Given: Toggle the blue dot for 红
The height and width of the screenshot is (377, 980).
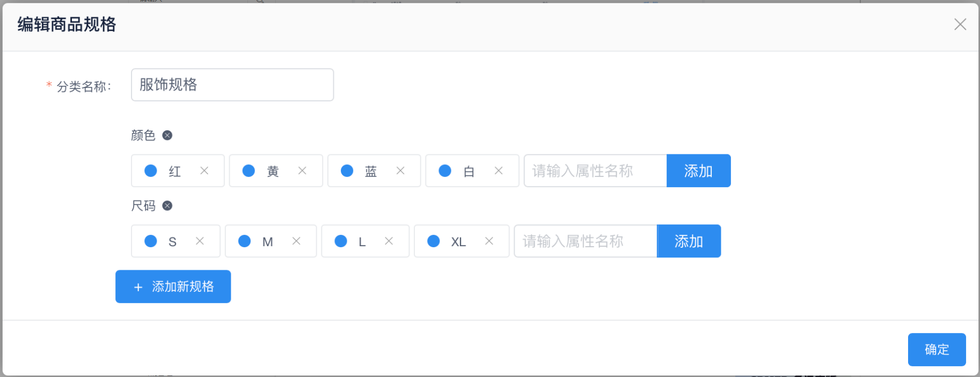Looking at the screenshot, I should click(151, 171).
